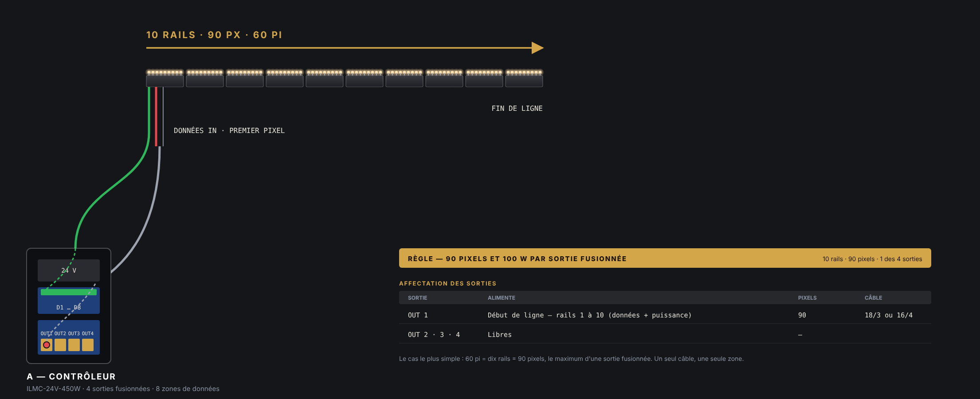Select the yellow OUT3 terminal square
Image resolution: width=980 pixels, height=399 pixels.
point(74,345)
